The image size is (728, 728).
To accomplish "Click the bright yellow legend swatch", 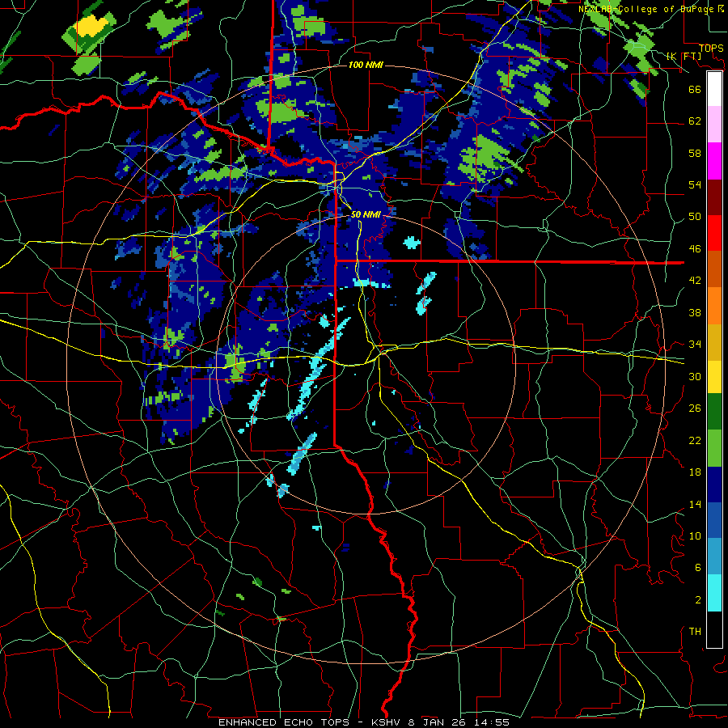I will click(714, 376).
